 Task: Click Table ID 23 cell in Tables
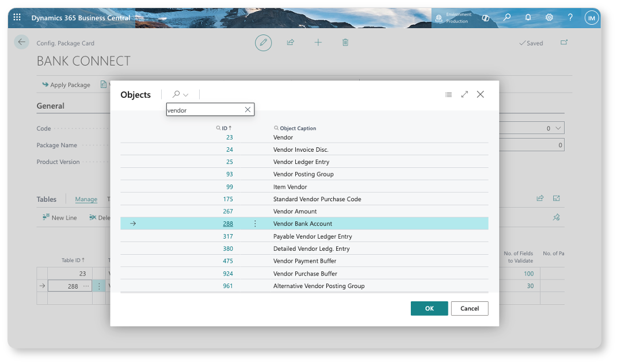[x=70, y=274]
